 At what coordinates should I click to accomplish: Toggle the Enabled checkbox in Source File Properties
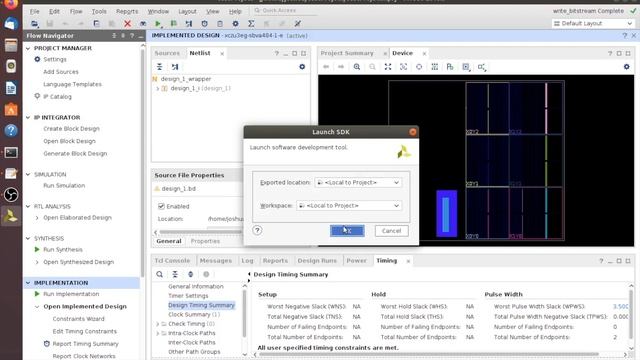click(161, 207)
